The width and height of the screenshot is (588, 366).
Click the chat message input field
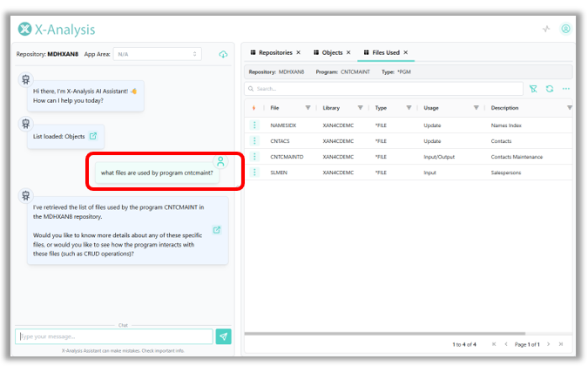pyautogui.click(x=113, y=336)
